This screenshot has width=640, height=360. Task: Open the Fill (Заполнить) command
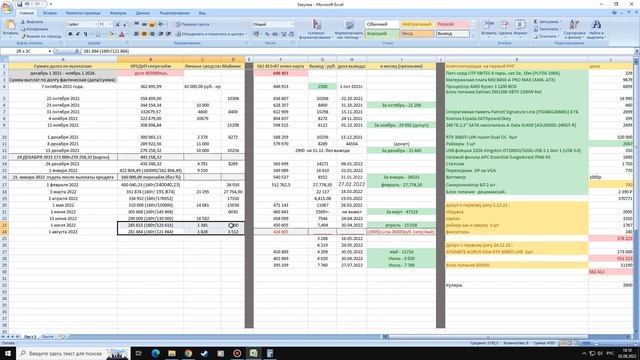(x=547, y=29)
